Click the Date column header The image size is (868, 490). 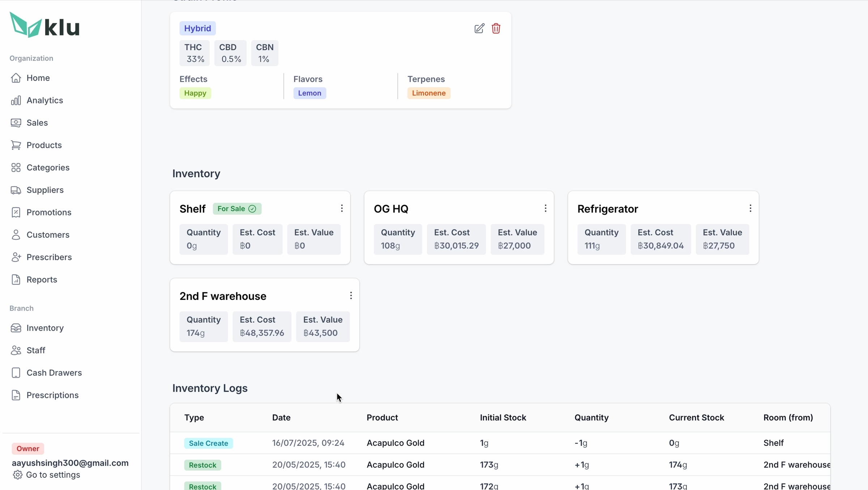tap(281, 418)
